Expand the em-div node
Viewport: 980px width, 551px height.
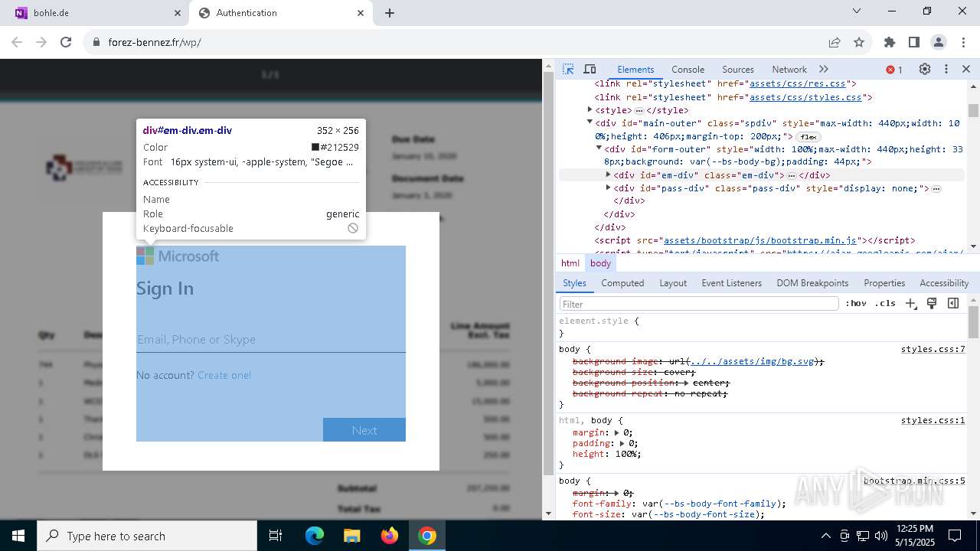(608, 175)
